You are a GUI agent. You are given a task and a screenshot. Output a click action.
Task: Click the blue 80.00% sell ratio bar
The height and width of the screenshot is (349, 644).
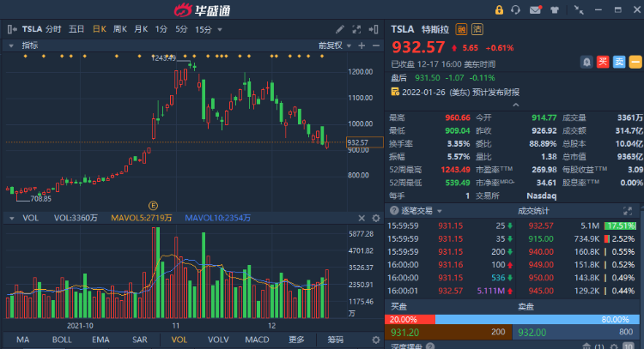[538, 320]
